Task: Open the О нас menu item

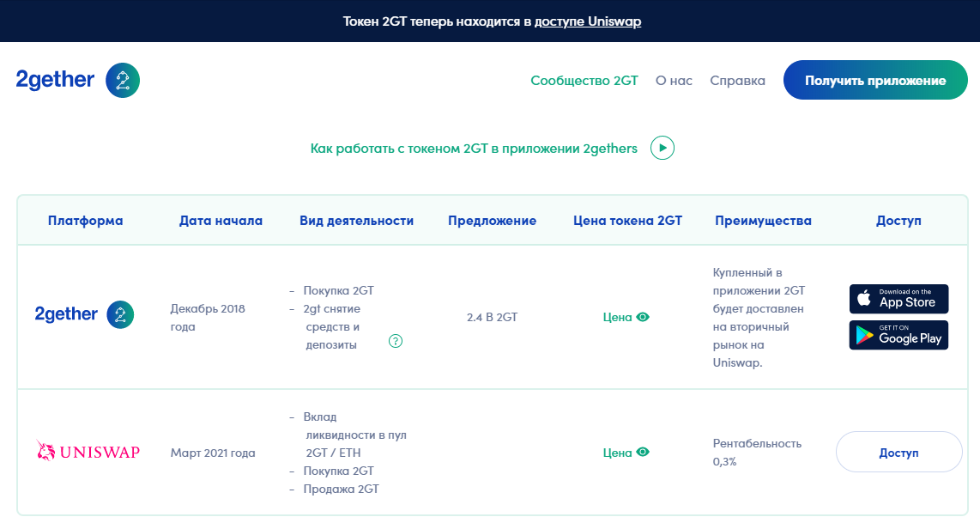Action: (x=674, y=81)
